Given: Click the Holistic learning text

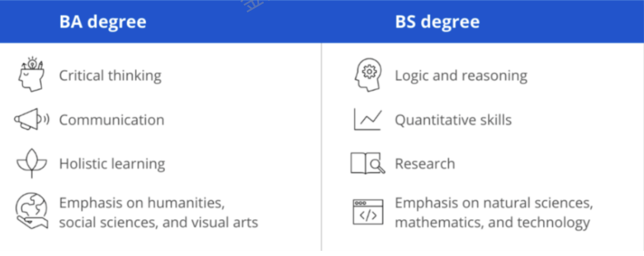Looking at the screenshot, I should point(112,164).
